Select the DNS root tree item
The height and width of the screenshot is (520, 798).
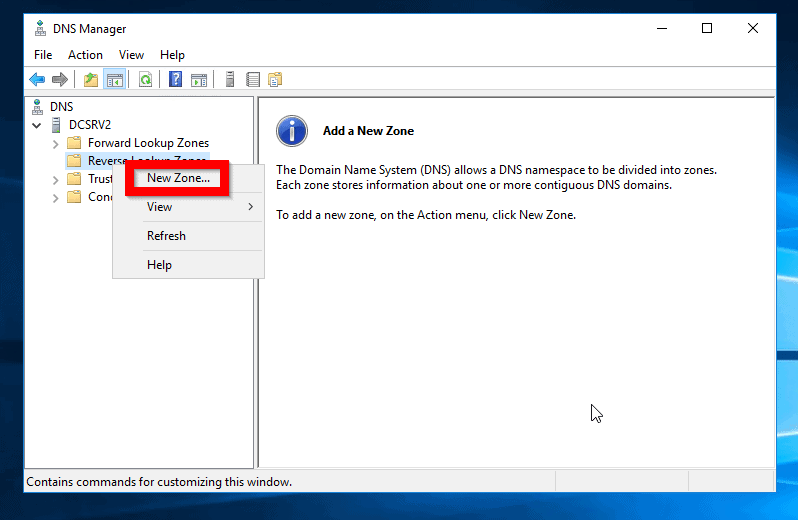click(x=62, y=107)
